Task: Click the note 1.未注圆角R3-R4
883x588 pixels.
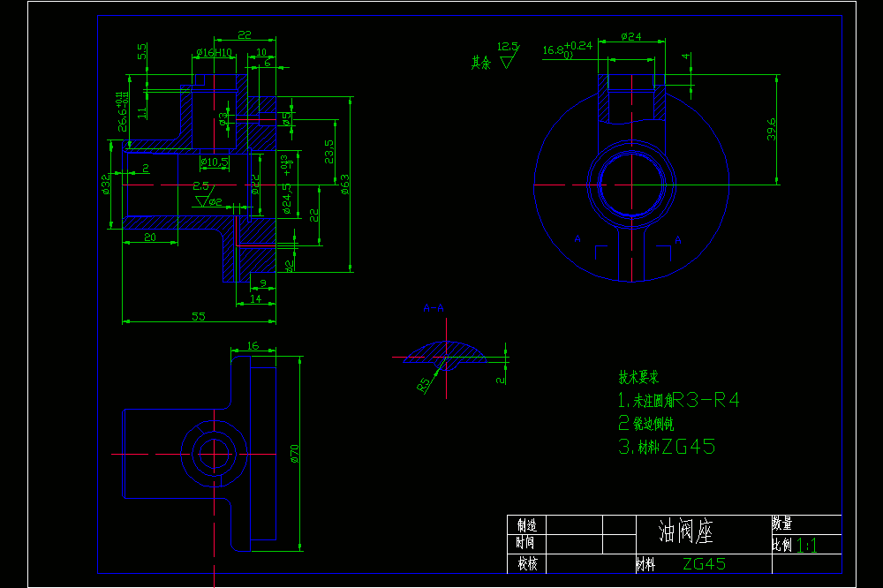Action: 678,401
